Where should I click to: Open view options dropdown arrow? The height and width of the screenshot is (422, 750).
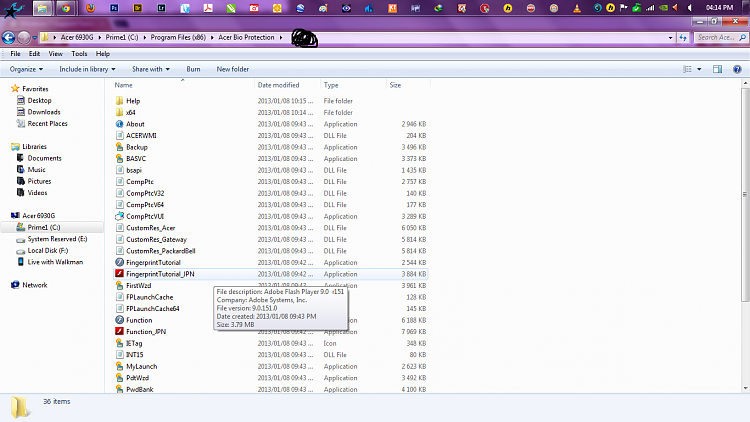pyautogui.click(x=699, y=69)
